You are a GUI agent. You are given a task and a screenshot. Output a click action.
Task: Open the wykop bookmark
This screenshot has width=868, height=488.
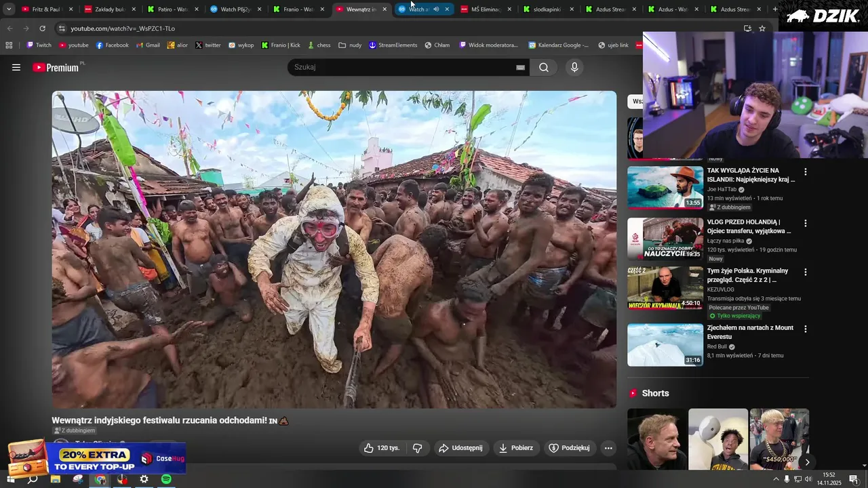point(241,45)
